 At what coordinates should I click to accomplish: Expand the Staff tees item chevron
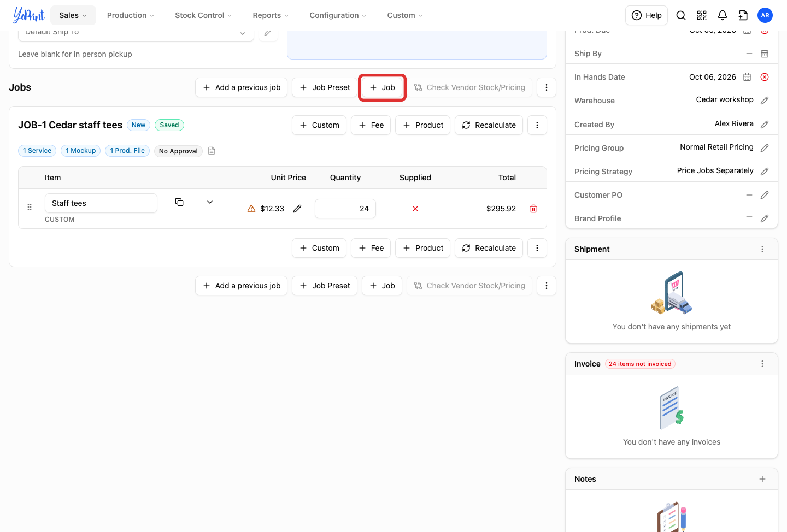click(x=210, y=202)
